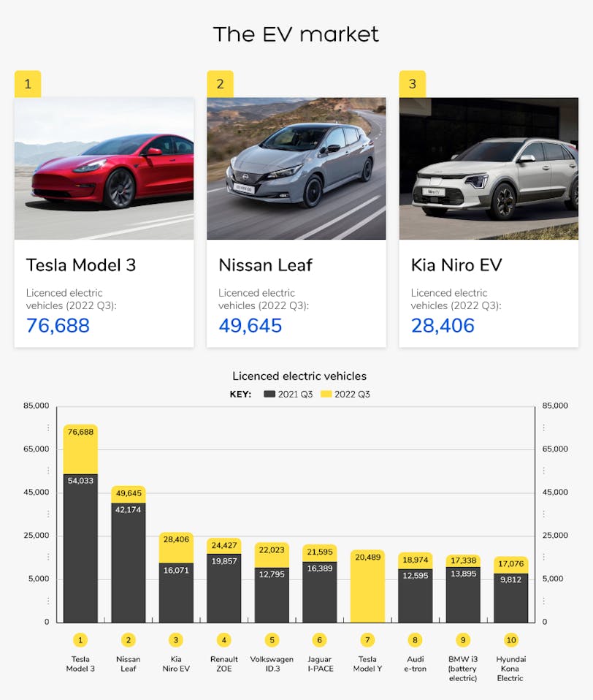This screenshot has height=700, width=593.
Task: Click the yellow rank 2 badge above Nissan photo
Action: (x=220, y=84)
